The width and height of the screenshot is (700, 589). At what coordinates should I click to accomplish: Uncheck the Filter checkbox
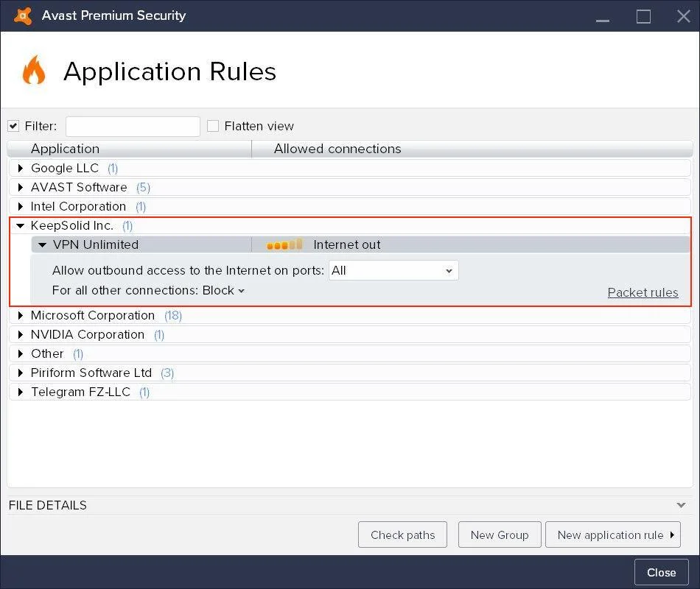point(13,126)
